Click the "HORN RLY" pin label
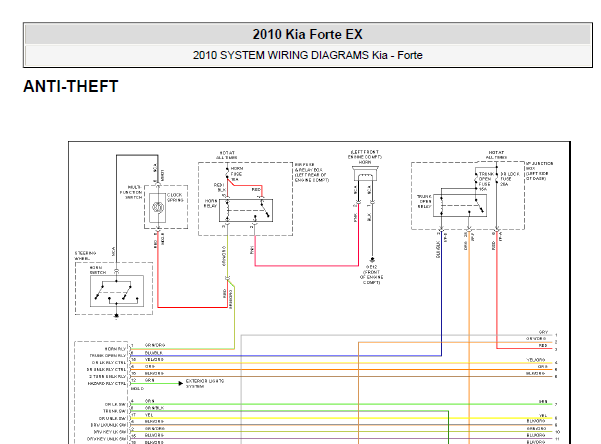The image size is (601, 444). pyautogui.click(x=115, y=349)
